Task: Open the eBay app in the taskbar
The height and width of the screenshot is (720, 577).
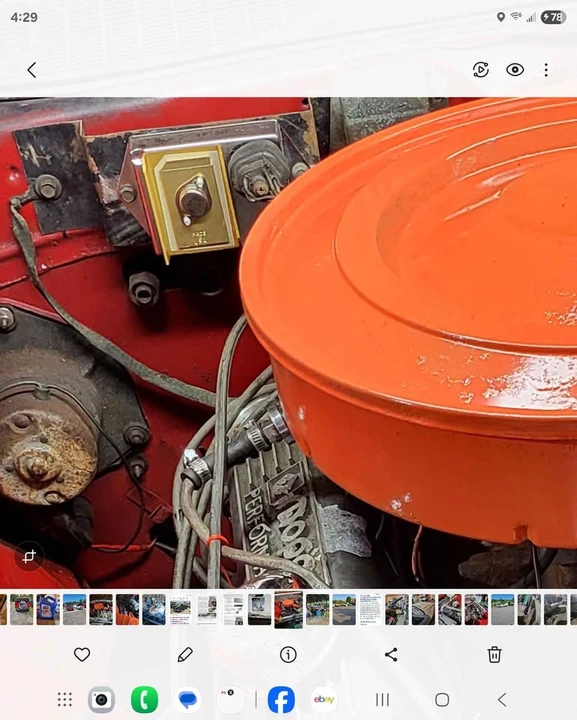Action: tap(324, 699)
